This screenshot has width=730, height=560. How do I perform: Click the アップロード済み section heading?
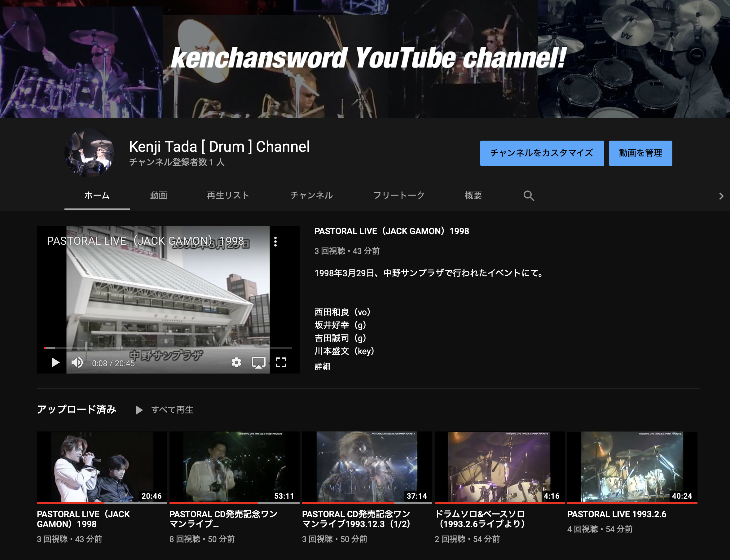[x=76, y=409]
